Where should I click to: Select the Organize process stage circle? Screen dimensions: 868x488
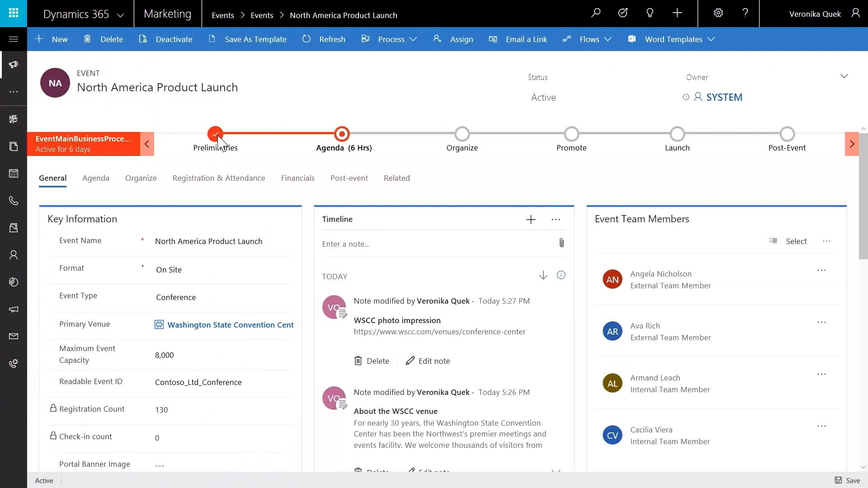462,134
